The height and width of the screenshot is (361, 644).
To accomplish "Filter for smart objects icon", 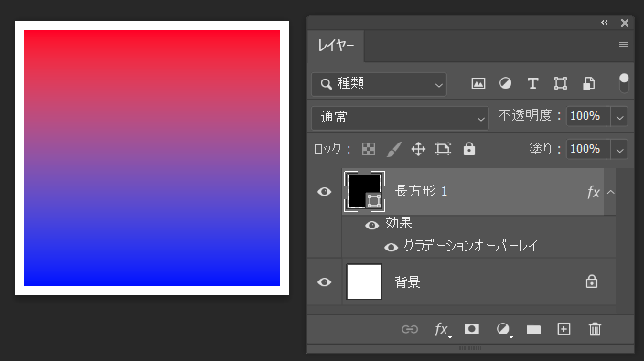I will (589, 83).
